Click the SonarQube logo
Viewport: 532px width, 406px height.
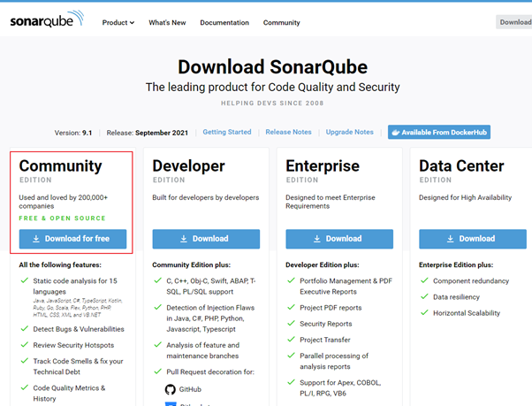pyautogui.click(x=47, y=19)
